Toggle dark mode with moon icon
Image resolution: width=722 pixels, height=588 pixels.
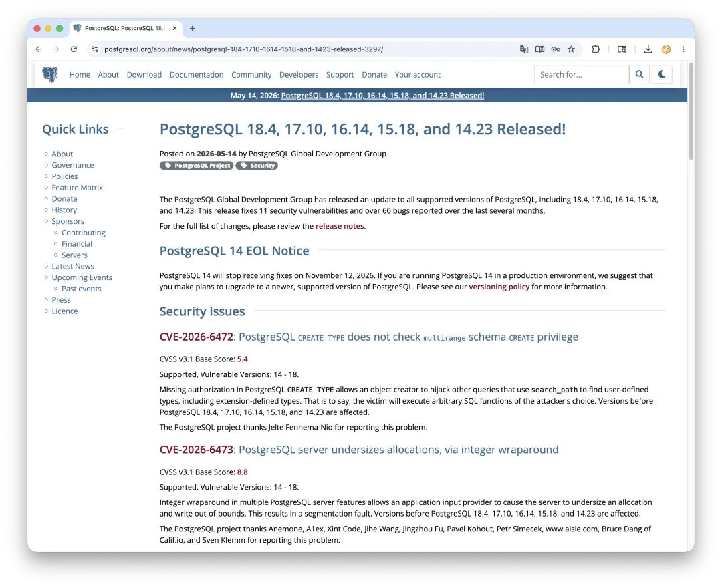(x=662, y=74)
